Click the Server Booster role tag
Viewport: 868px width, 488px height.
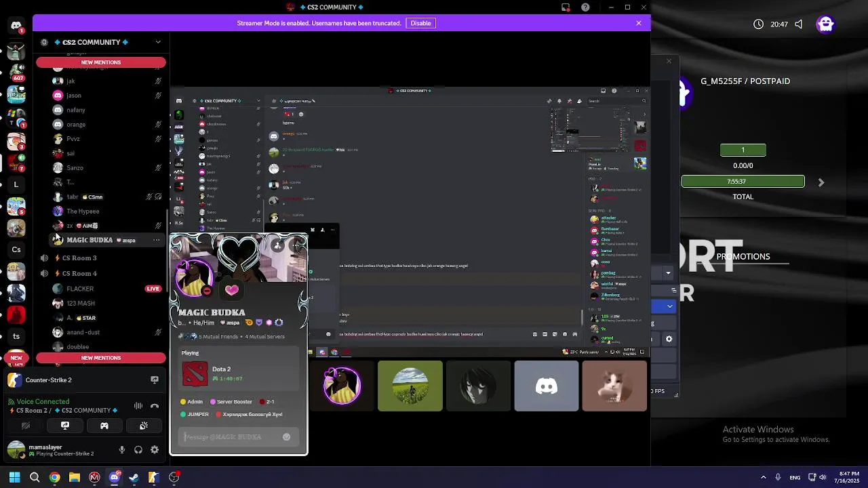coord(231,402)
